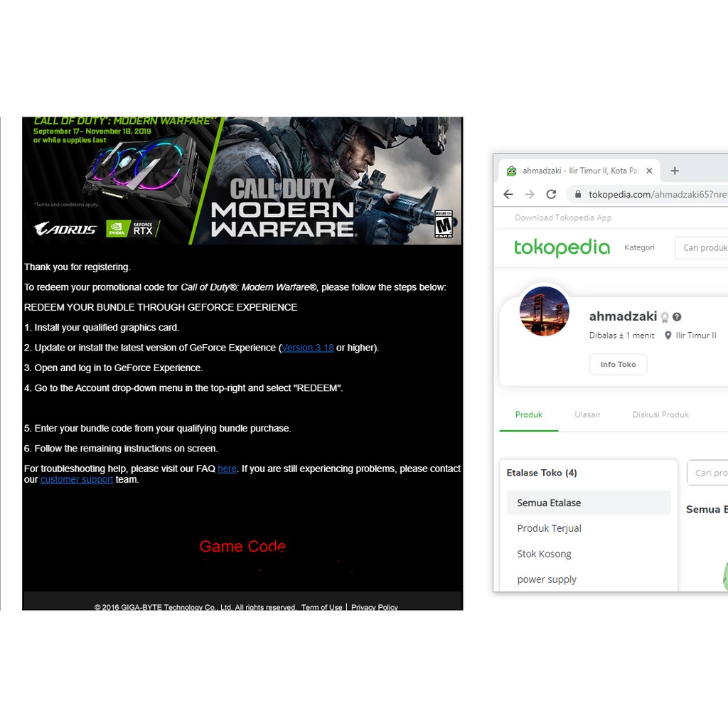This screenshot has height=728, width=728.
Task: Click the Etalase Toko (4) heading
Action: coord(541,473)
